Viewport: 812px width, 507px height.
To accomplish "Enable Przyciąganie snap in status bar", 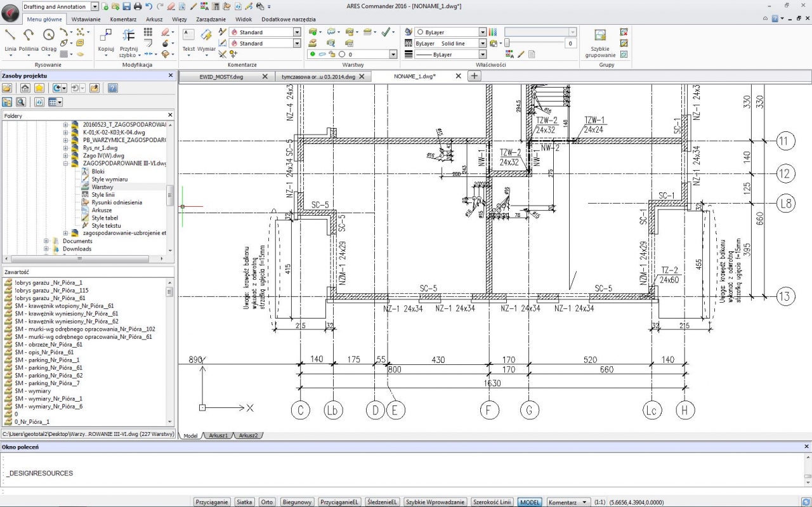I will [x=212, y=502].
